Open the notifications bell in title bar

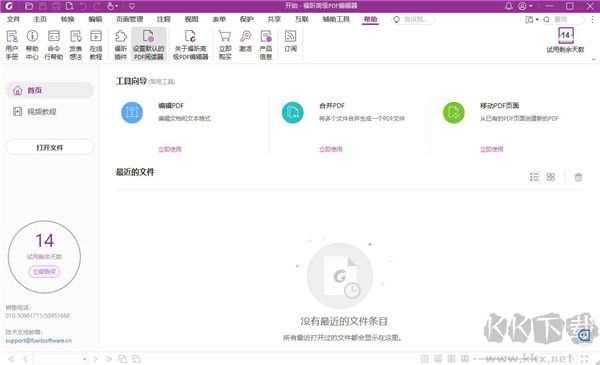click(509, 6)
